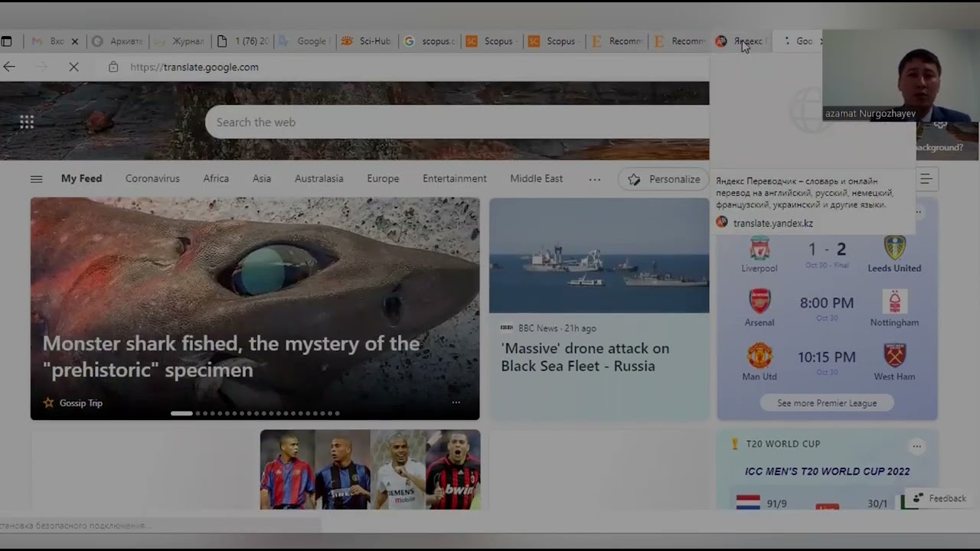Click the Arsenal club crest

(x=759, y=302)
